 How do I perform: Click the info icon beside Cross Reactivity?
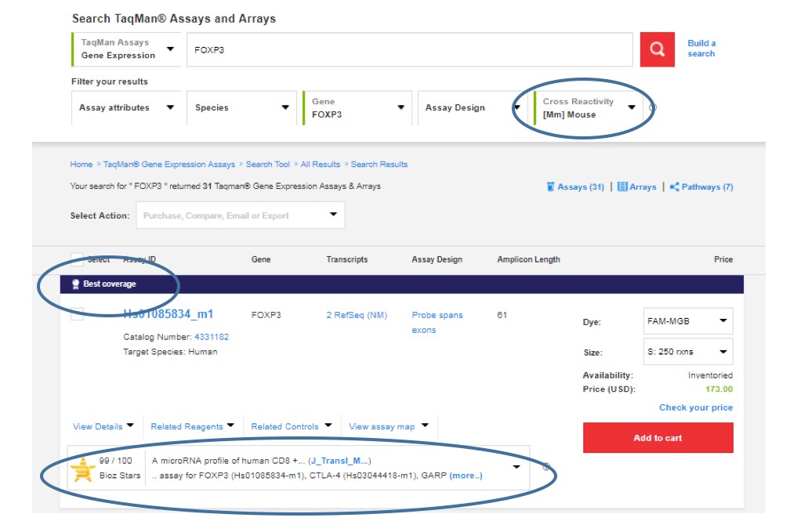[652, 108]
